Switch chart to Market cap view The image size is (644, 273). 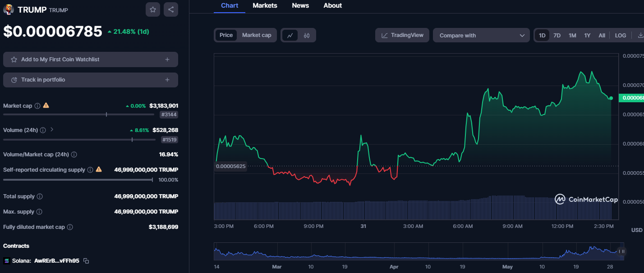257,35
